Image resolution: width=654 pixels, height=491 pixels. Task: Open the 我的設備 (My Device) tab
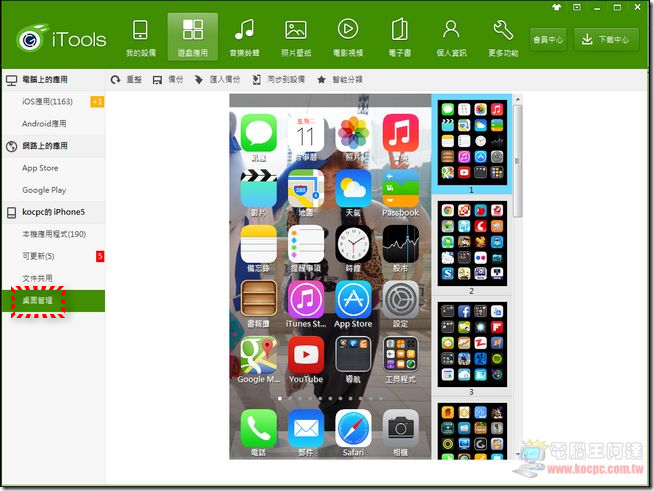[141, 38]
